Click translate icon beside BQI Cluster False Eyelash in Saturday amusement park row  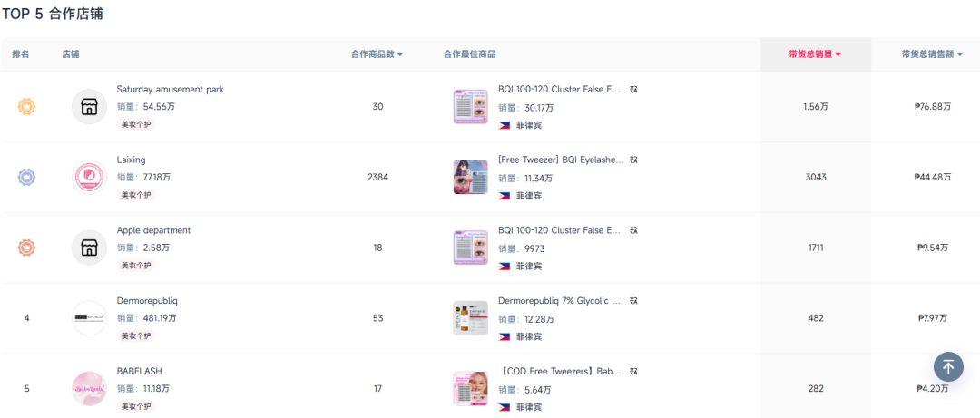tap(633, 90)
